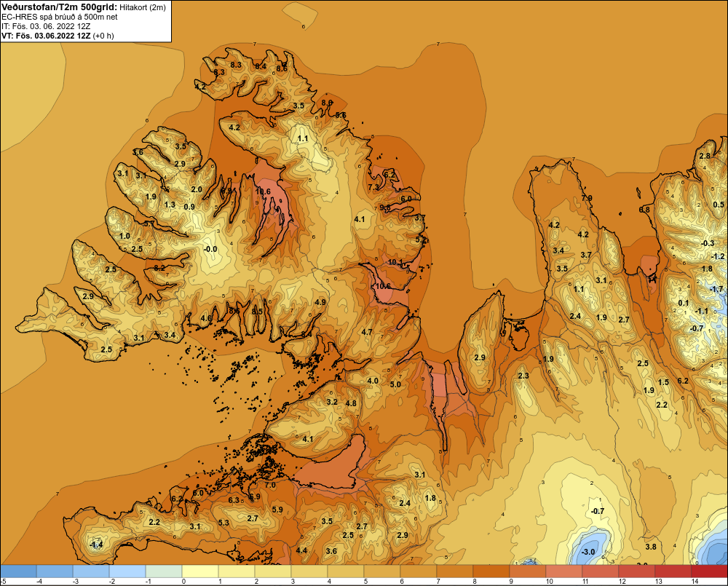Screen dimensions: 728x586
Task: Click the 'Veðurstofan/T2m 500grid:' title text
Action: pos(60,7)
